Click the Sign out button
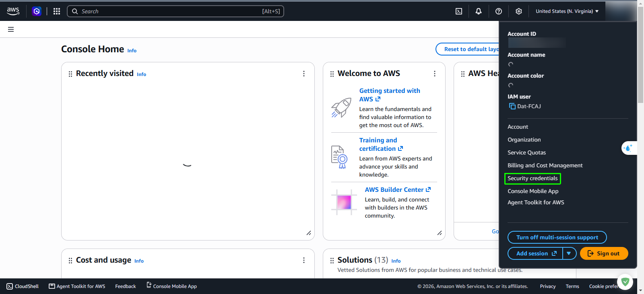Screen dimensions: 644x294 pos(604,253)
